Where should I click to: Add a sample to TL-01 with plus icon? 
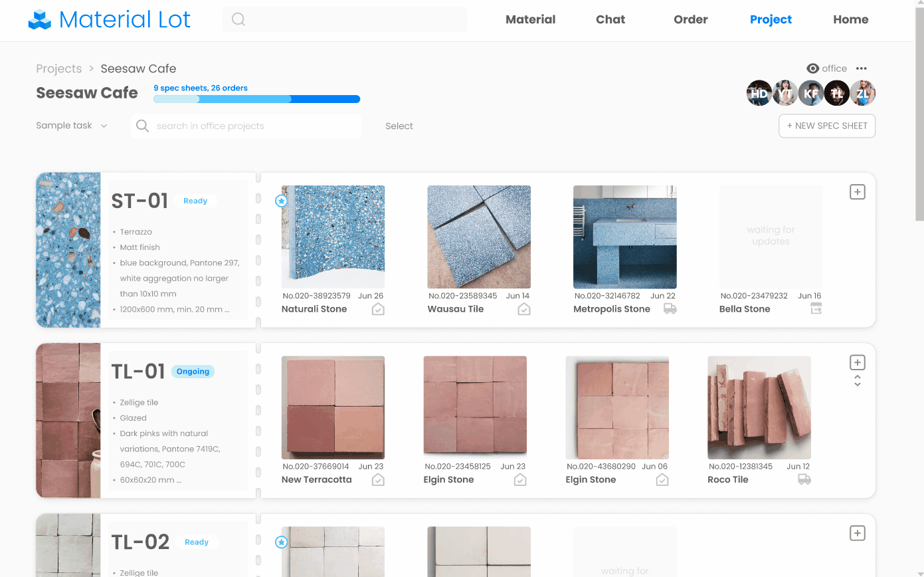[858, 363]
